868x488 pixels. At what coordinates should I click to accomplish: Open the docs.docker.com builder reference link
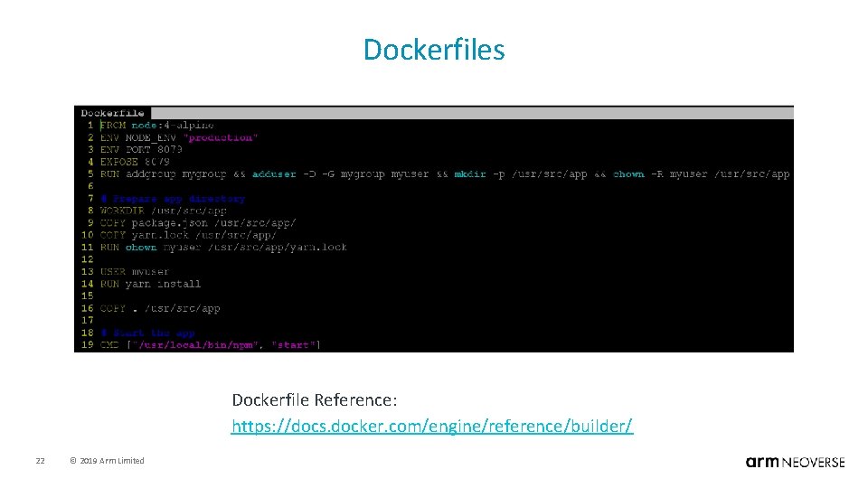[432, 426]
